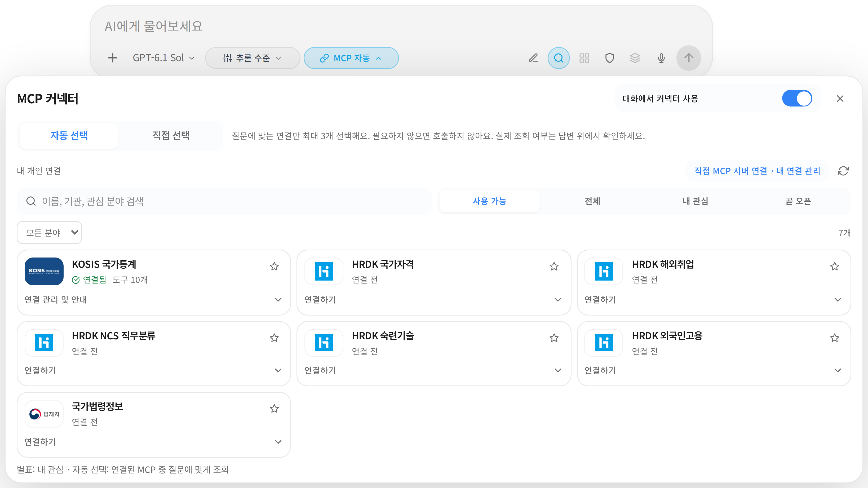Toggle the search magnifier icon in toolbar
The image size is (868, 488).
click(x=559, y=58)
